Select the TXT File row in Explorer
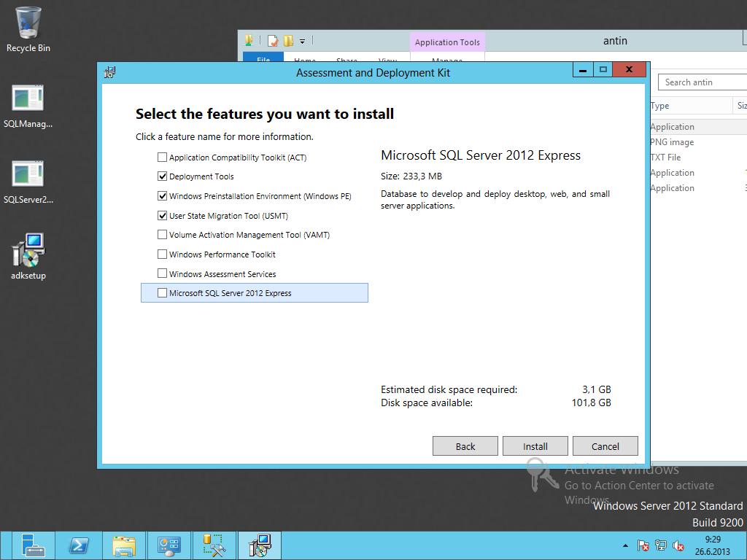 tap(698, 157)
